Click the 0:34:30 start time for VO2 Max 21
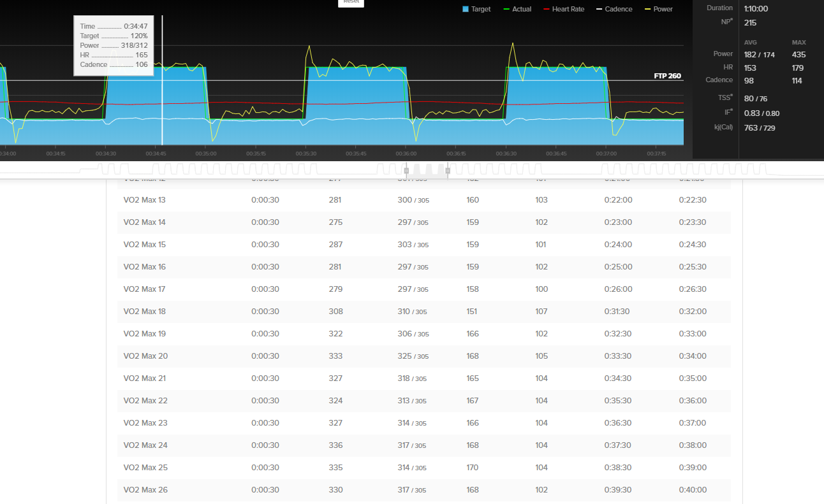Viewport: 824px width, 504px height. click(618, 378)
